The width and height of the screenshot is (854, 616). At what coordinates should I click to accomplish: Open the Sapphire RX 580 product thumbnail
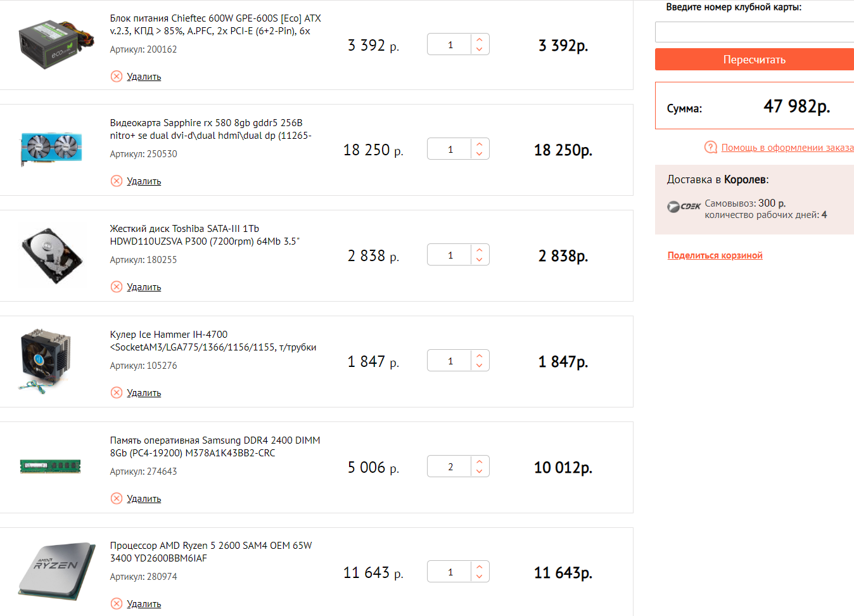click(51, 149)
